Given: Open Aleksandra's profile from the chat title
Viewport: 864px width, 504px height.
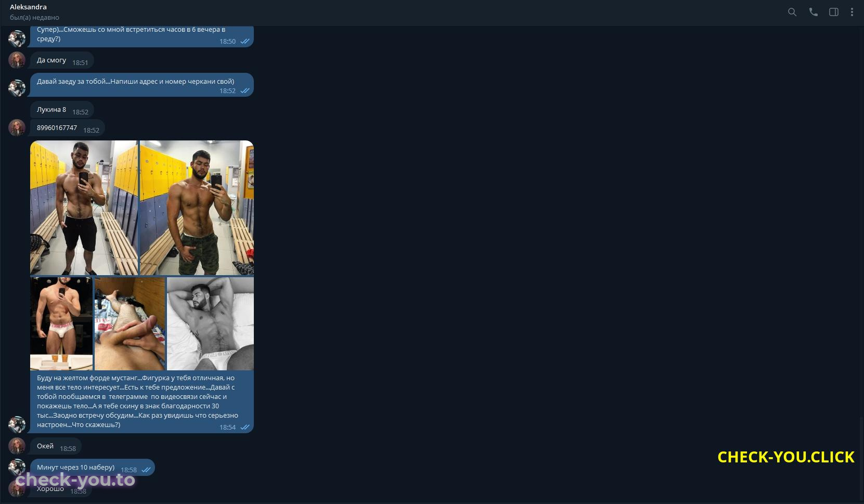Looking at the screenshot, I should pyautogui.click(x=28, y=7).
